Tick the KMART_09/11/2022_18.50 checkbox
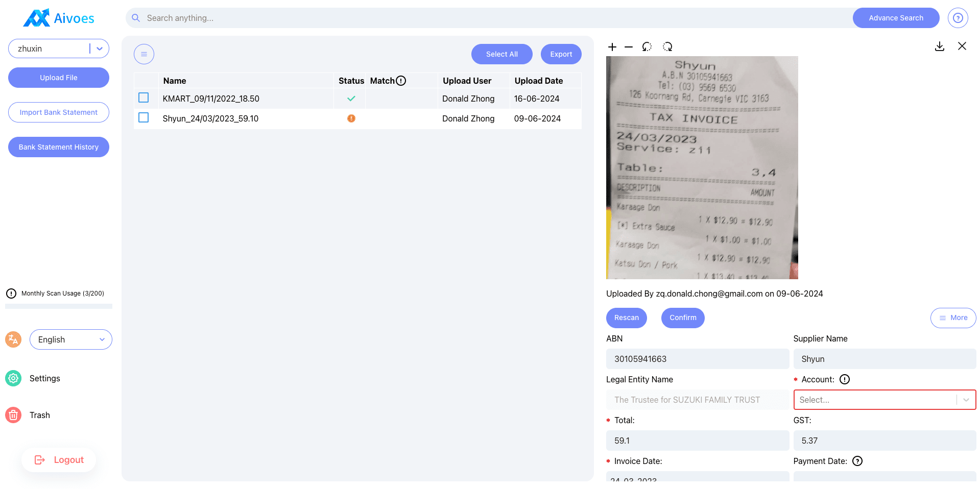Image resolution: width=980 pixels, height=489 pixels. (144, 98)
